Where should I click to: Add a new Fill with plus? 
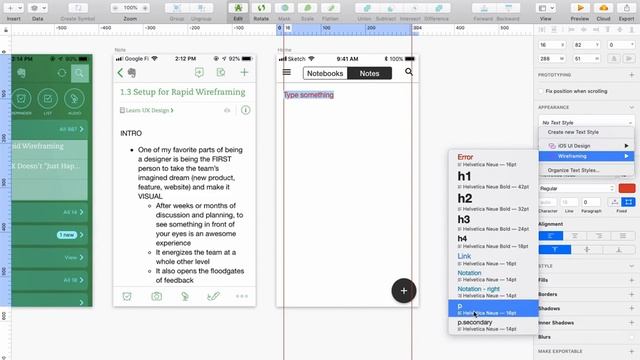point(631,280)
